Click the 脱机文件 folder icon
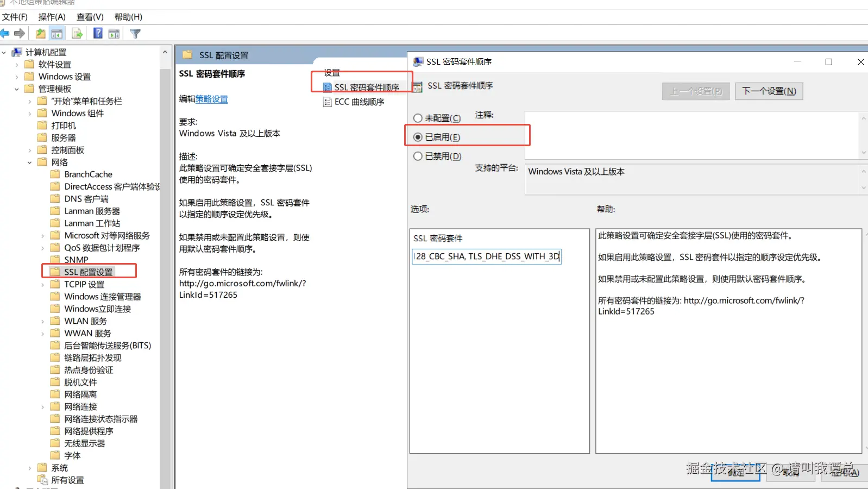Screen dimensions: 868x489 55,382
